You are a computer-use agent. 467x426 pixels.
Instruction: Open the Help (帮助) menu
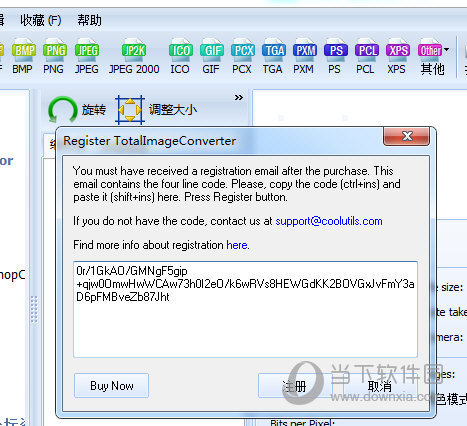click(x=89, y=20)
